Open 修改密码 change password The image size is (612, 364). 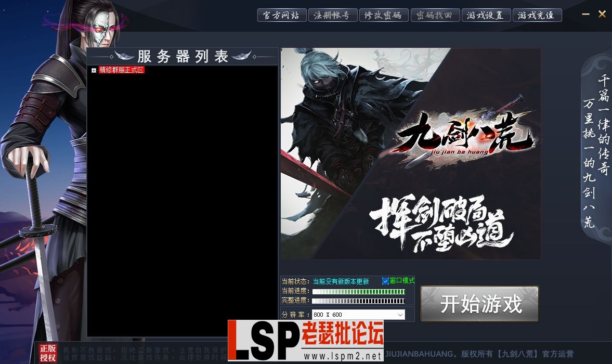[x=384, y=15]
